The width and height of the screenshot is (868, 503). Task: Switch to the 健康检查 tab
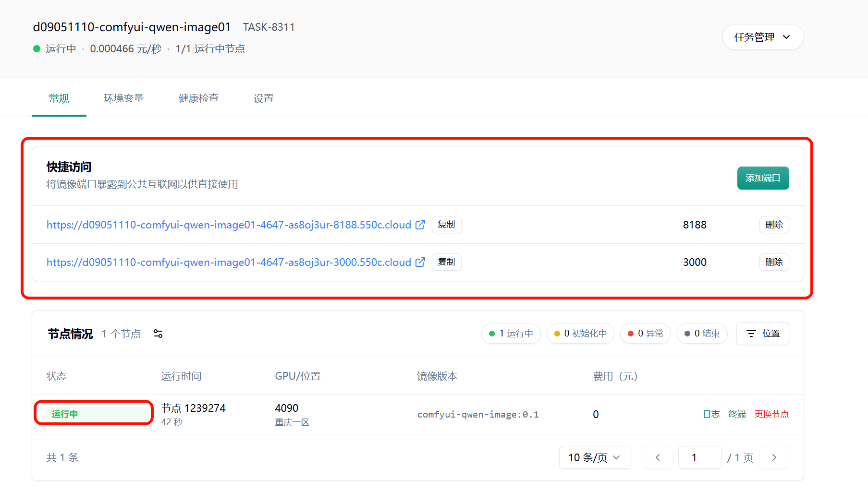point(198,98)
